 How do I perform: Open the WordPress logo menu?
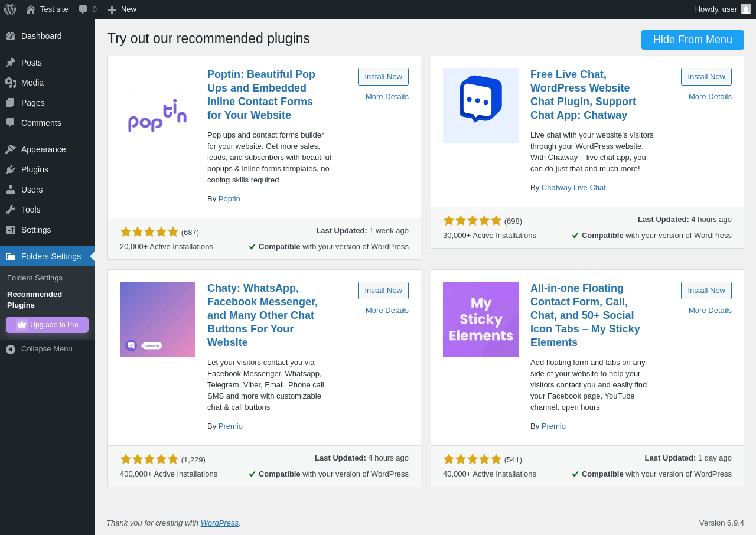10,9
